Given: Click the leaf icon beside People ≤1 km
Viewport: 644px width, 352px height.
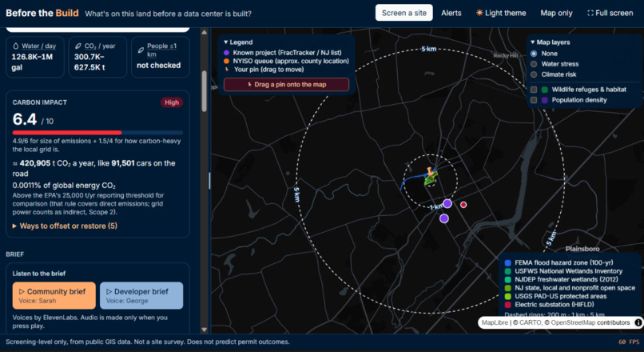Looking at the screenshot, I should 141,50.
